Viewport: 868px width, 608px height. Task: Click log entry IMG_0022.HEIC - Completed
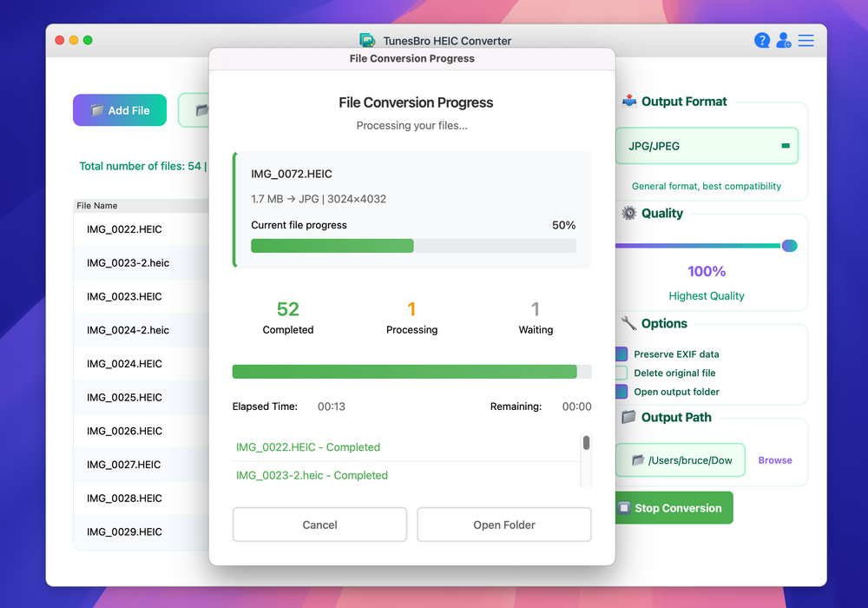coord(308,446)
